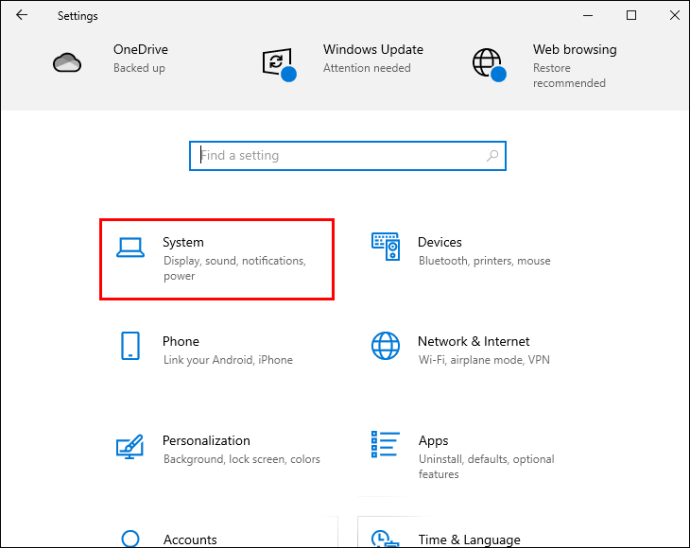The height and width of the screenshot is (548, 690).
Task: Click the Network & Internet globe icon
Action: [385, 346]
